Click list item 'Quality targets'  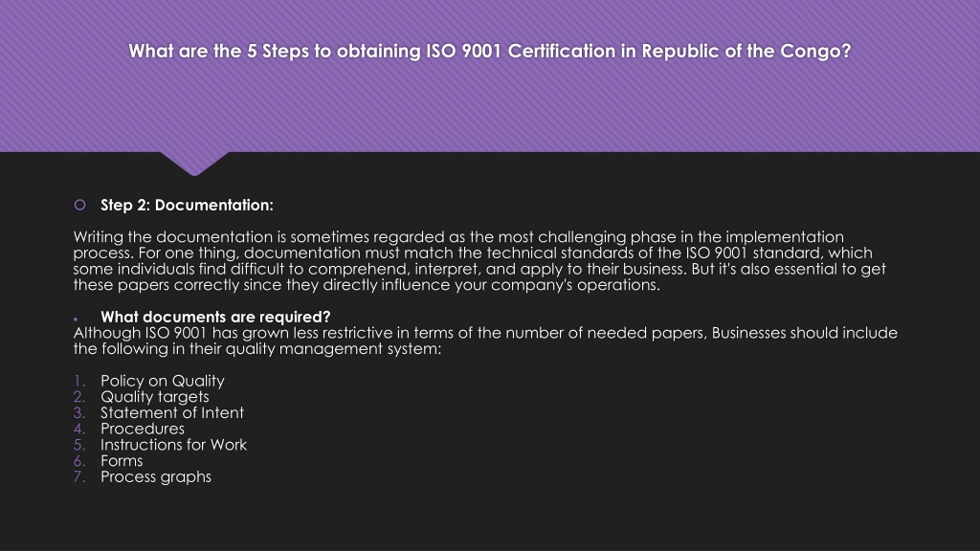(x=155, y=397)
